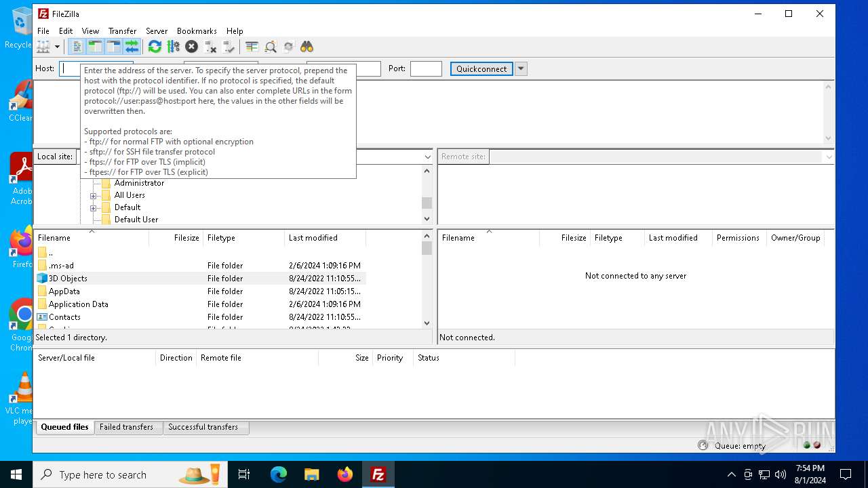Click the toolbar icon with colored list lines

tap(252, 47)
